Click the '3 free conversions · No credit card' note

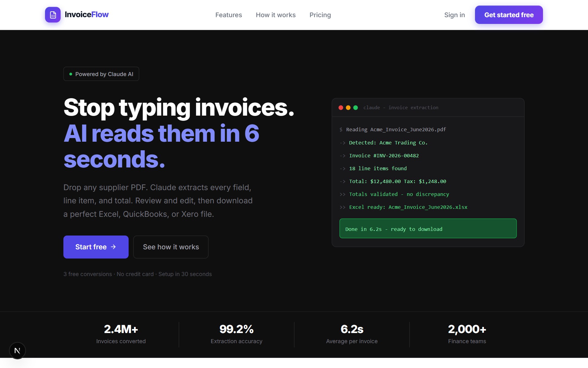coord(138,274)
